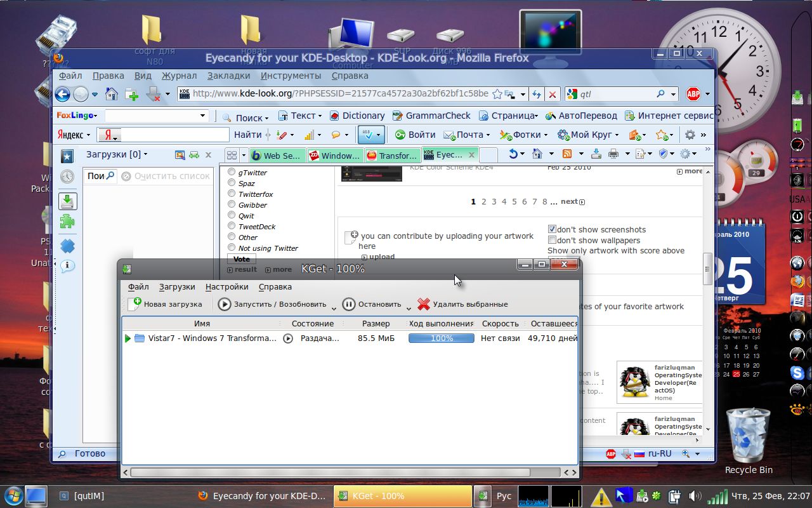Click the KGet start/resume play icon
The width and height of the screenshot is (812, 508).
coord(225,304)
